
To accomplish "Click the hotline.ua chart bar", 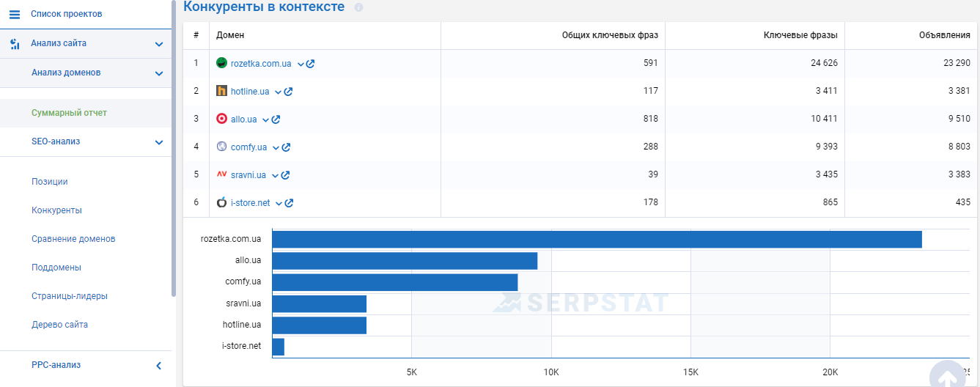I will point(319,325).
